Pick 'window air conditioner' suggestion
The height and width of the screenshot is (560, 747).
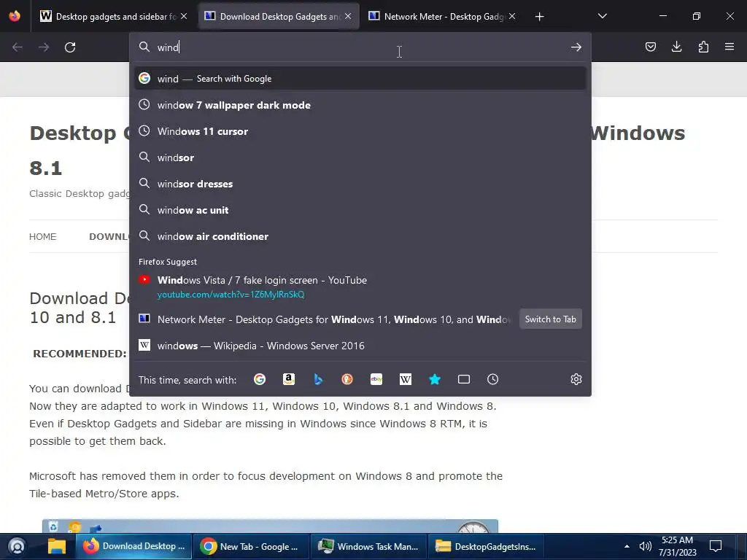(360, 236)
